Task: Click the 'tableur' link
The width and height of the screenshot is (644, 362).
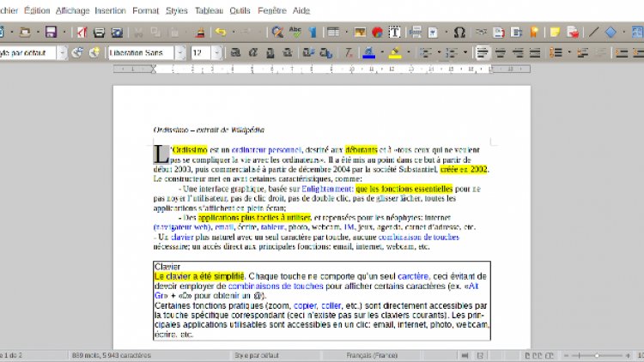Action: (x=272, y=227)
